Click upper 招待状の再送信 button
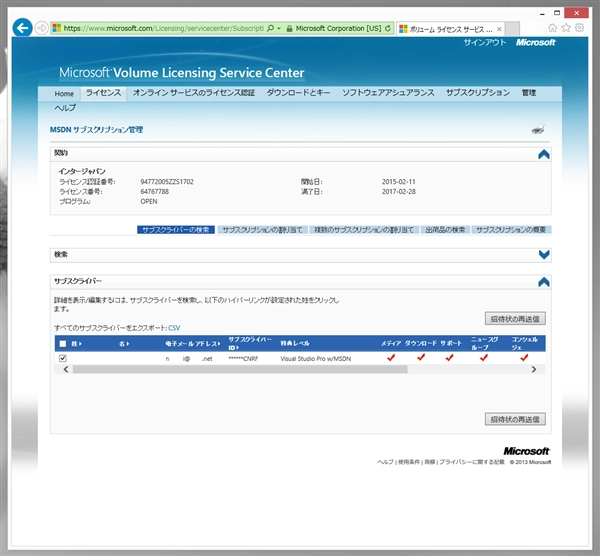The height and width of the screenshot is (556, 600). tap(515, 319)
